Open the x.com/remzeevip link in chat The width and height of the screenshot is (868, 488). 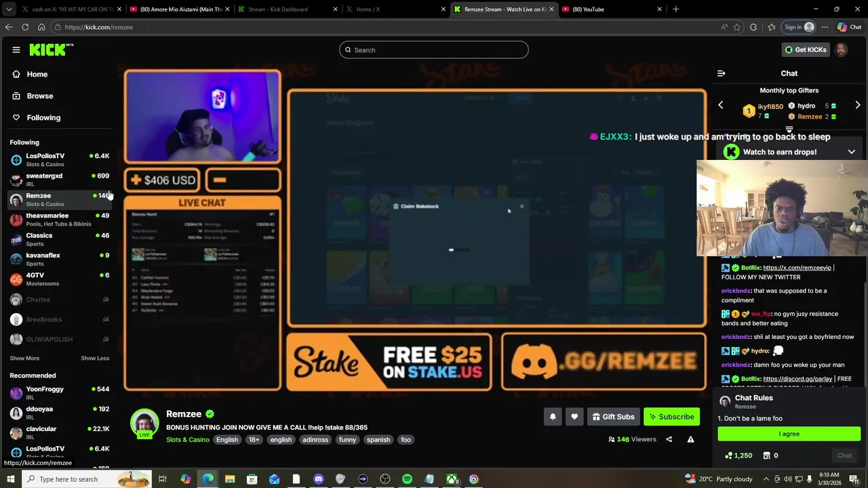pos(797,268)
